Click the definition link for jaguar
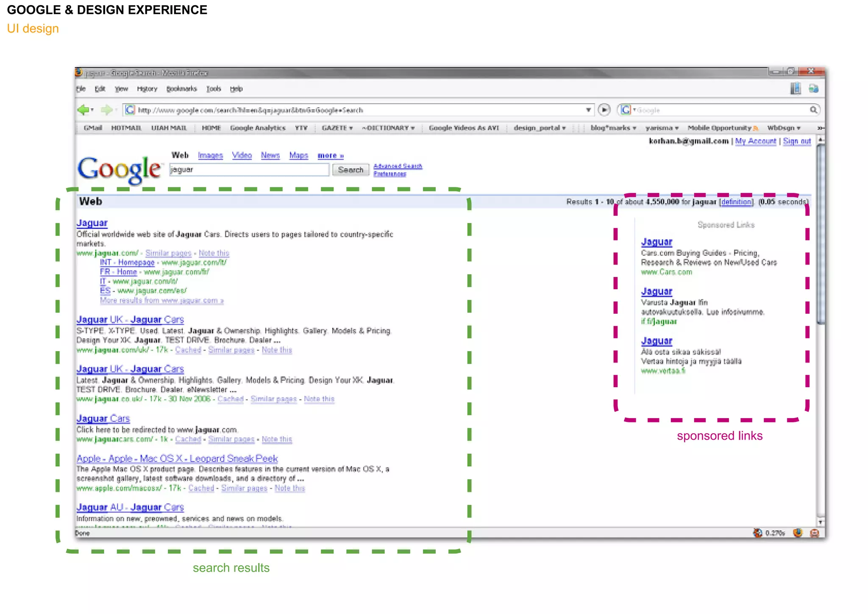Screen dimensions: 868x614 coord(736,202)
